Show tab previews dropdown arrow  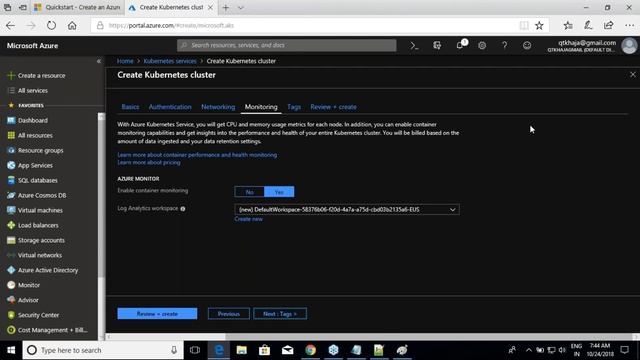pos(240,7)
